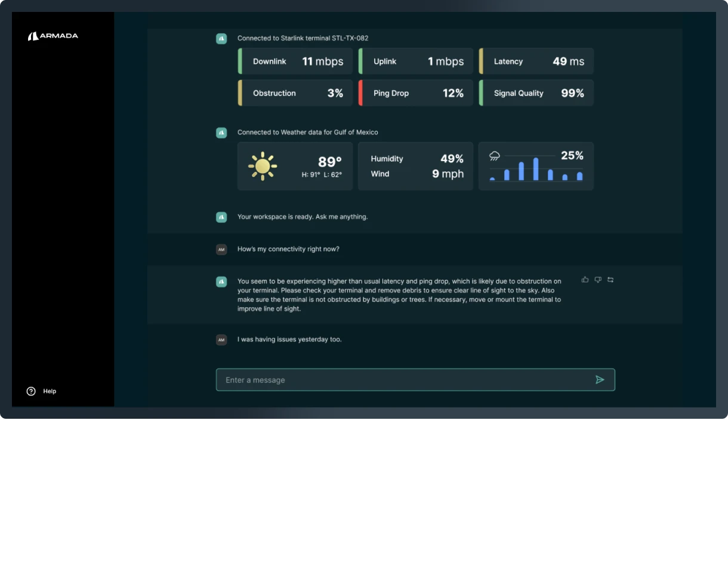
Task: Open the Latency 49 ms card
Action: point(536,61)
